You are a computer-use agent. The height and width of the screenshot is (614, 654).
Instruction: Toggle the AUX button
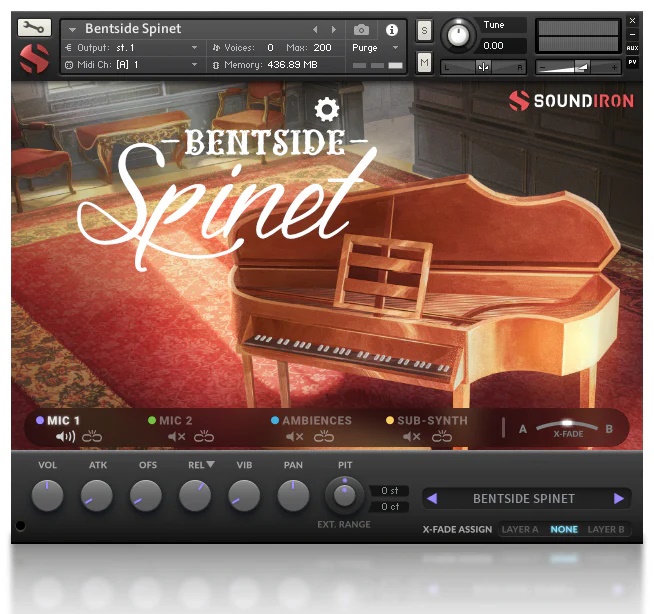[x=632, y=48]
